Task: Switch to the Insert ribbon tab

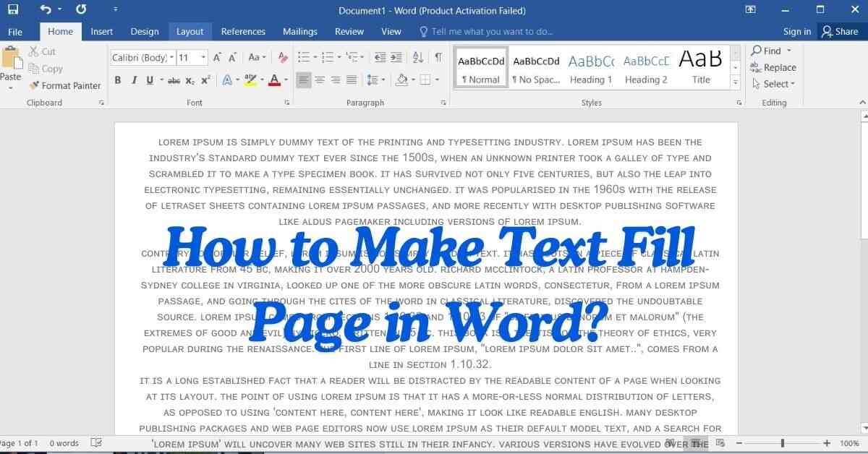Action: pyautogui.click(x=101, y=32)
